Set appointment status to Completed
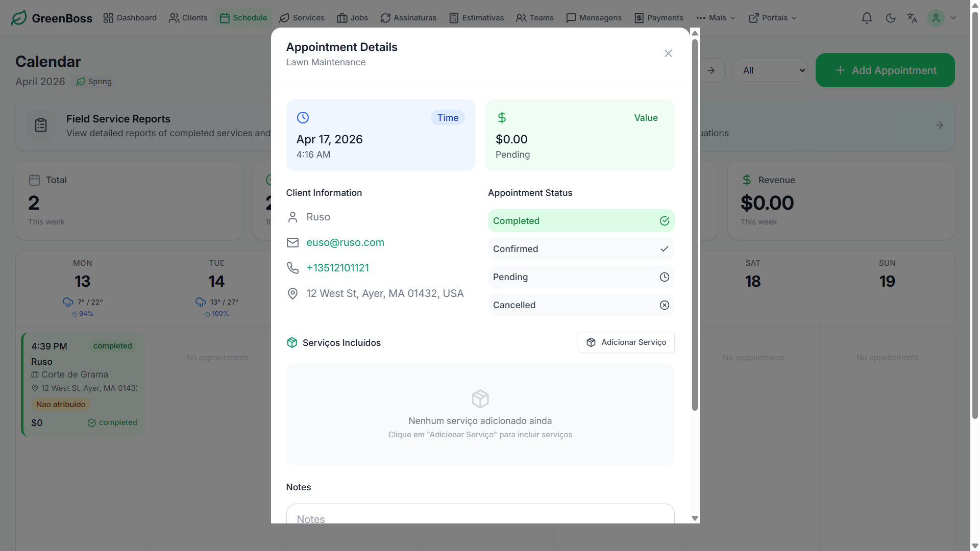The height and width of the screenshot is (551, 980). pyautogui.click(x=581, y=221)
